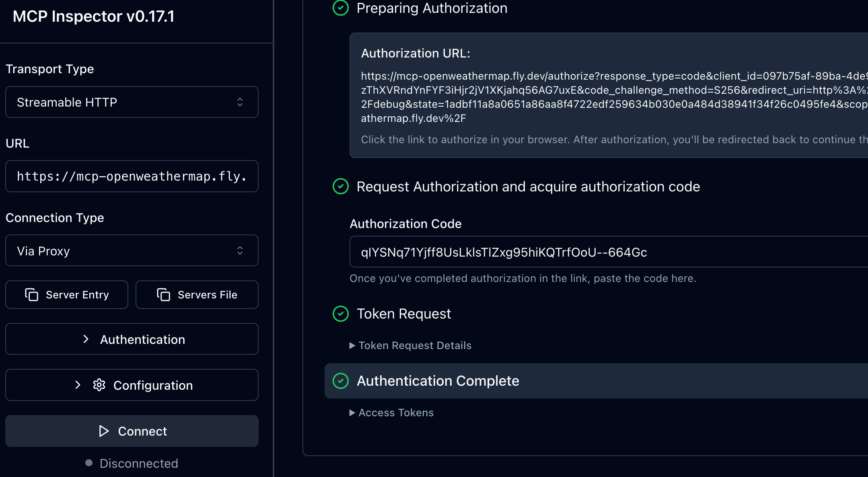The height and width of the screenshot is (477, 868).
Task: Copy the Server Entry configuration
Action: 67,295
